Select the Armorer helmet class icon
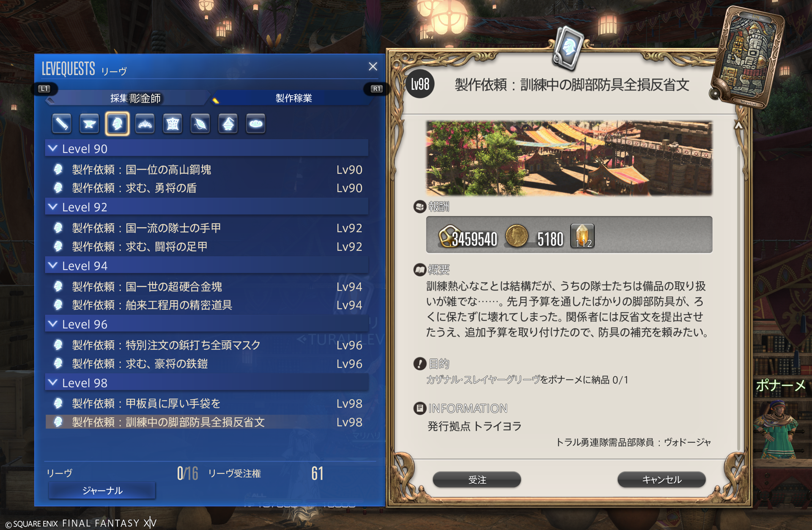The height and width of the screenshot is (530, 812). click(x=117, y=124)
